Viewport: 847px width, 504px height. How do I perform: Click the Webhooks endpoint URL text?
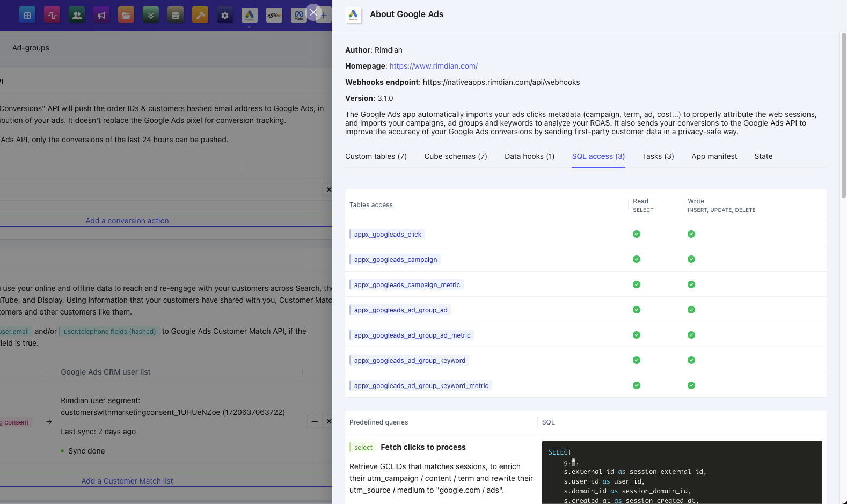click(501, 82)
